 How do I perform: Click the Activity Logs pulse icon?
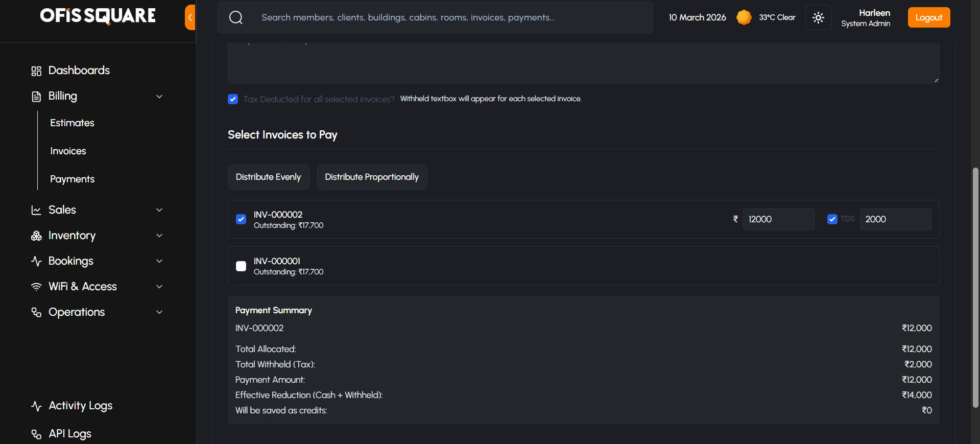pos(36,406)
